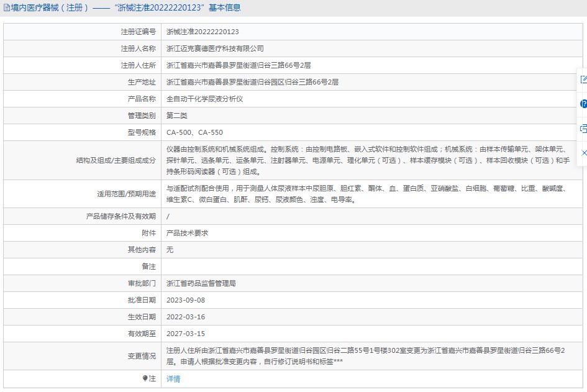Click the effective date 2022-03-16
The image size is (587, 392).
coord(186,317)
